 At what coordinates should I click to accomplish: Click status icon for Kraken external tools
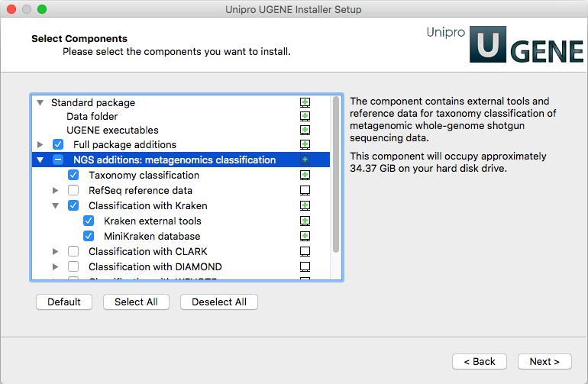[305, 221]
